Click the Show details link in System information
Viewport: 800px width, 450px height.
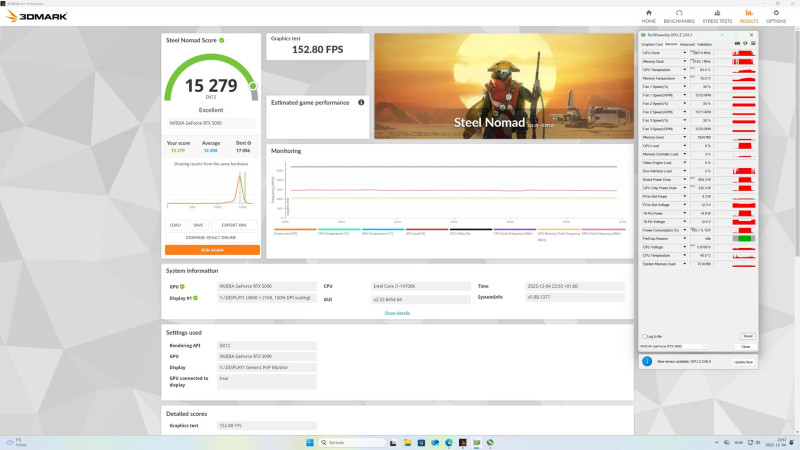coord(397,313)
